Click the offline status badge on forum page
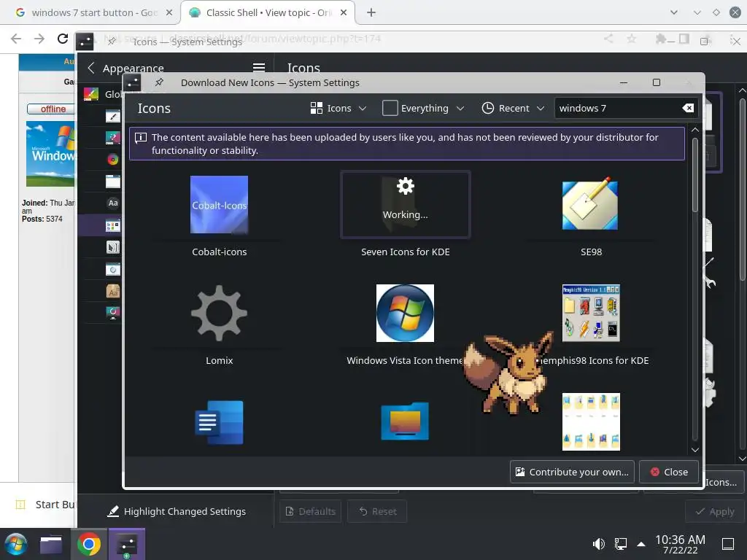The height and width of the screenshot is (560, 747). point(52,109)
